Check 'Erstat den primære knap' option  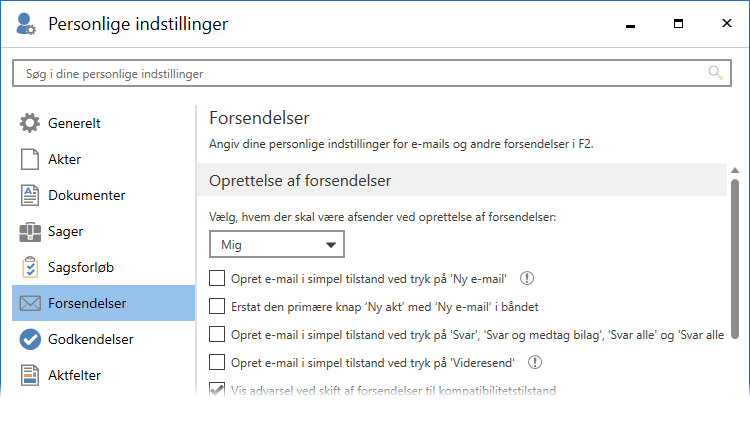point(217,306)
